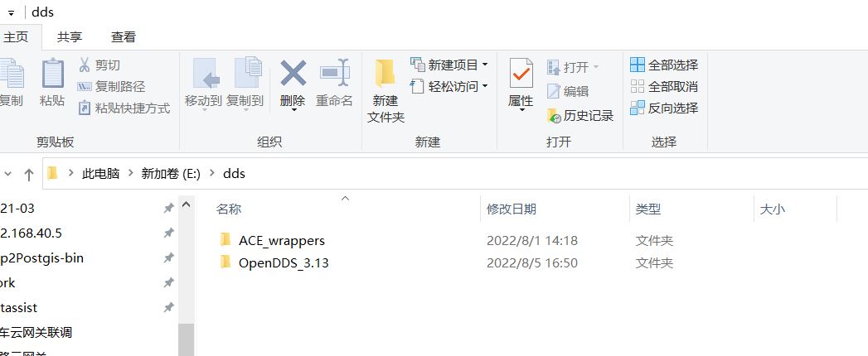
Task: Select all items with 全部选择
Action: click(x=664, y=65)
